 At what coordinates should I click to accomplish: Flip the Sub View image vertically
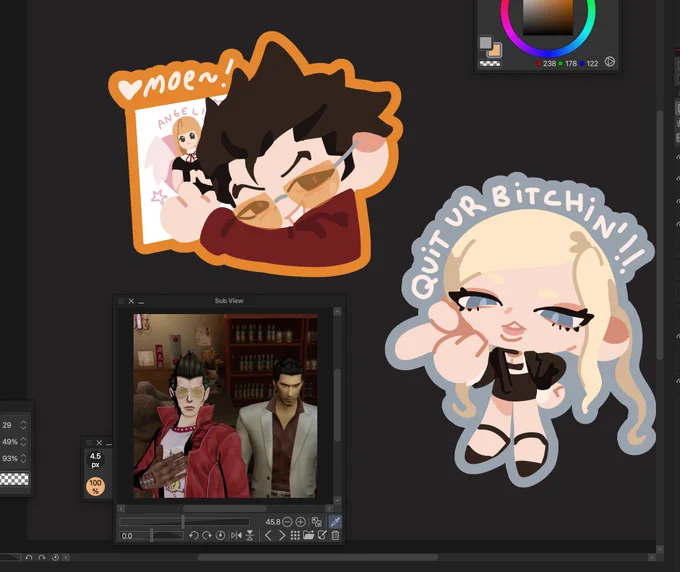249,536
